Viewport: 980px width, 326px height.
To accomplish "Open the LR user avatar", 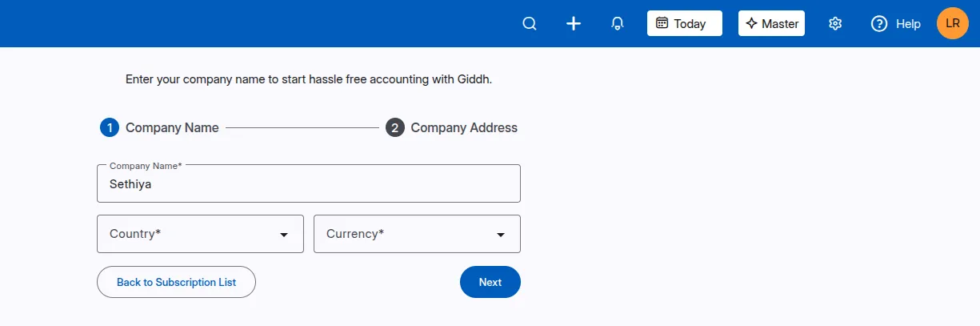I will pos(952,23).
